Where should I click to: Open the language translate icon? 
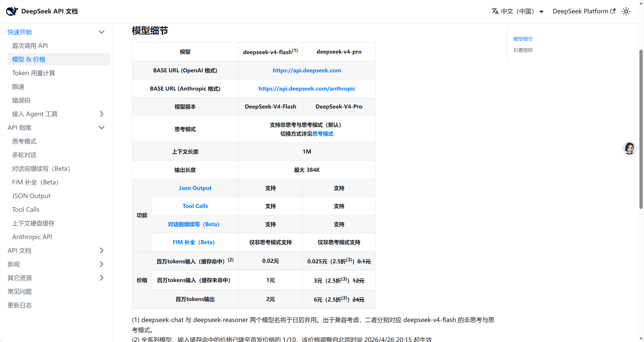495,11
